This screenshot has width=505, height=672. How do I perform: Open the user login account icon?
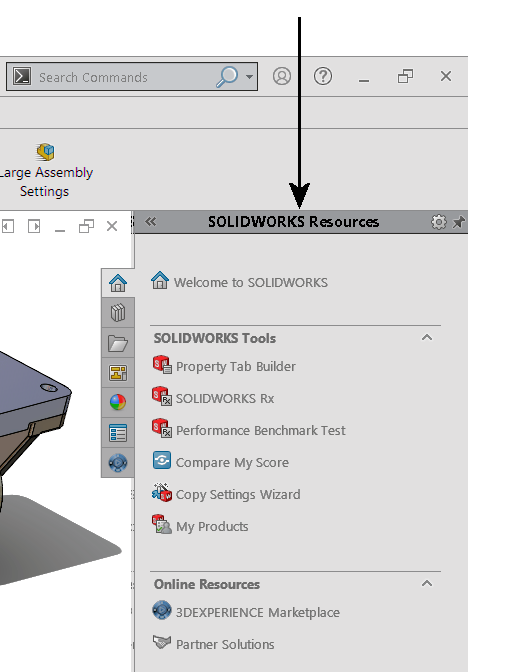pyautogui.click(x=282, y=76)
